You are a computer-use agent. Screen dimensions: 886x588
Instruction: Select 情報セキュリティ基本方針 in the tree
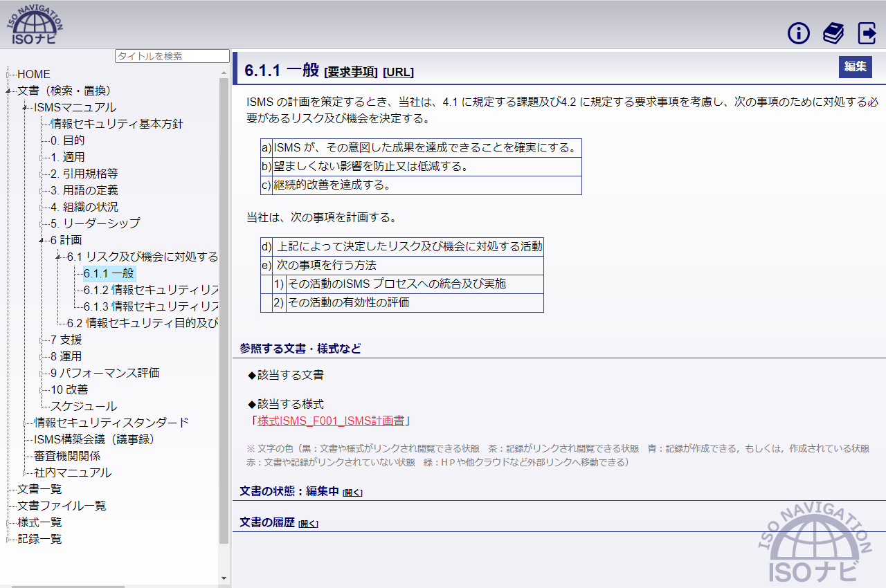point(117,124)
